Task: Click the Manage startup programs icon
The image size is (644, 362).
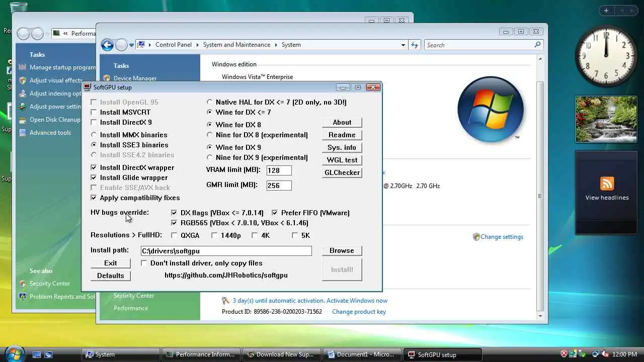Action: [22, 67]
